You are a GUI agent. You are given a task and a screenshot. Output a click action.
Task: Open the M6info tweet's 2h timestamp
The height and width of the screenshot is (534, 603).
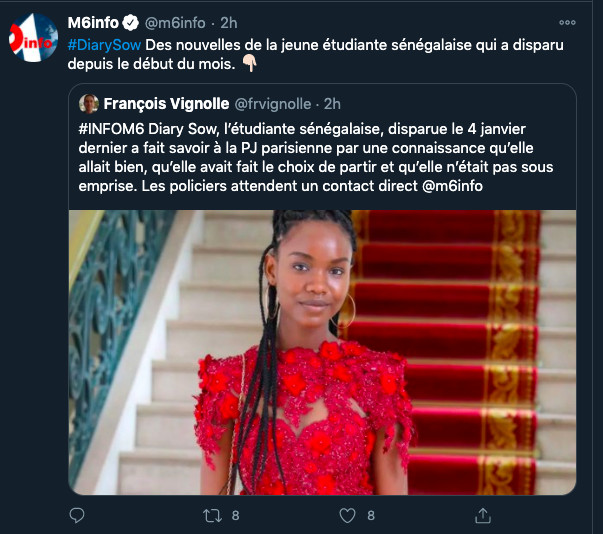click(x=229, y=22)
